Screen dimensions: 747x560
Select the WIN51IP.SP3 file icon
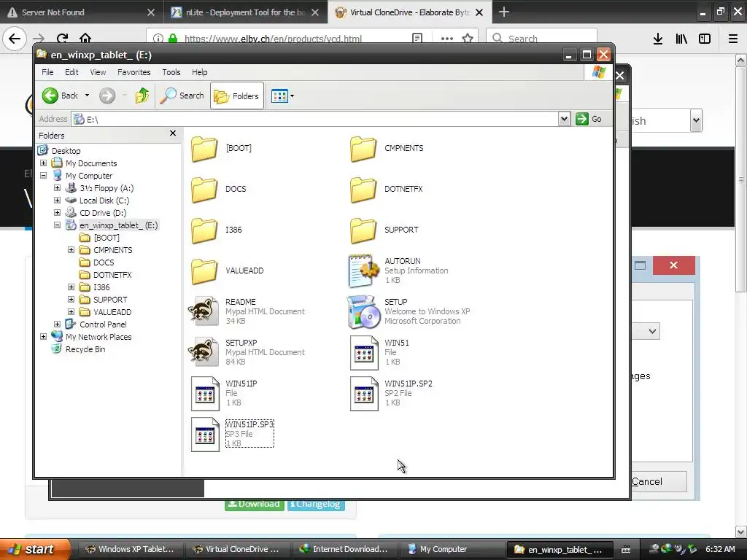click(205, 435)
